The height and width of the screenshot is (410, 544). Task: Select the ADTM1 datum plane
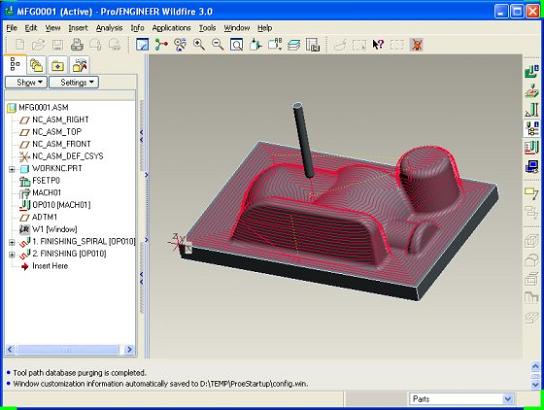[44, 217]
